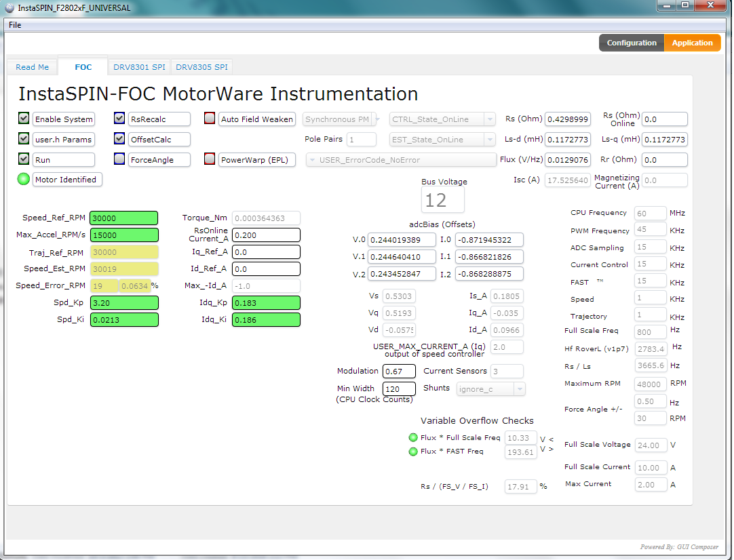Click the green Flux * Full Scale Freq indicator
The width and height of the screenshot is (734, 560).
[x=413, y=437]
